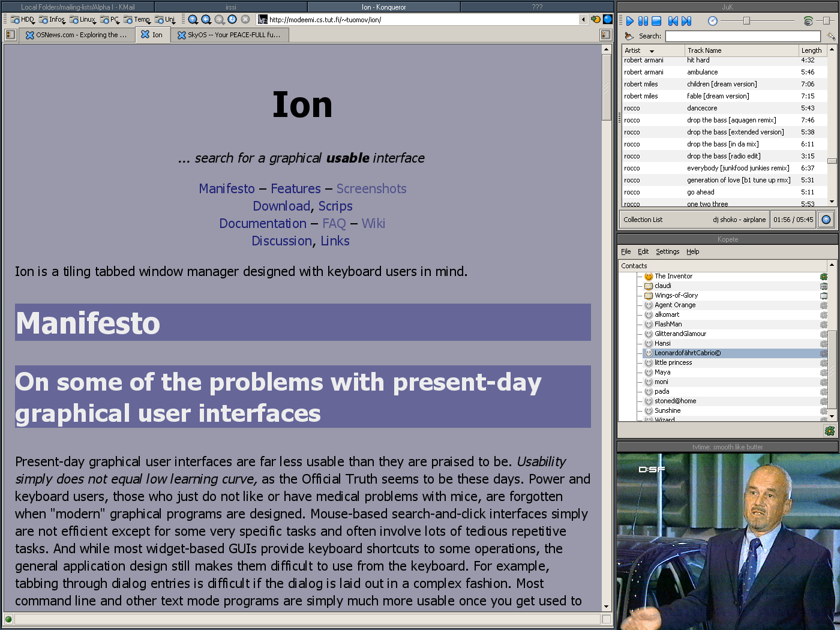The image size is (840, 630).
Task: Go forward in Konqueror history
Action: click(x=220, y=20)
